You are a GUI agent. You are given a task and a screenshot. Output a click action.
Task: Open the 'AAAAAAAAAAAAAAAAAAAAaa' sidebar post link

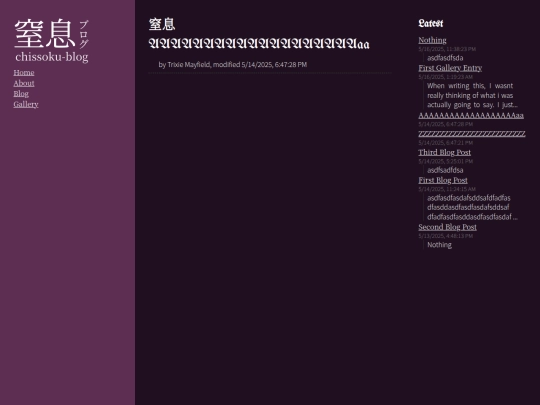click(x=471, y=115)
